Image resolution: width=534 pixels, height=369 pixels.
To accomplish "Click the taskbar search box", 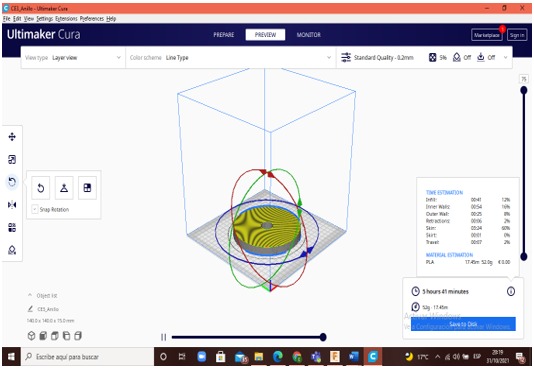I will 88,356.
